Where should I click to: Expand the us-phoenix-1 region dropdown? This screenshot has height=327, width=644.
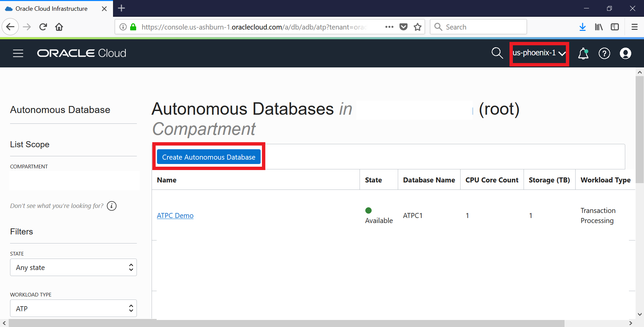click(x=539, y=53)
